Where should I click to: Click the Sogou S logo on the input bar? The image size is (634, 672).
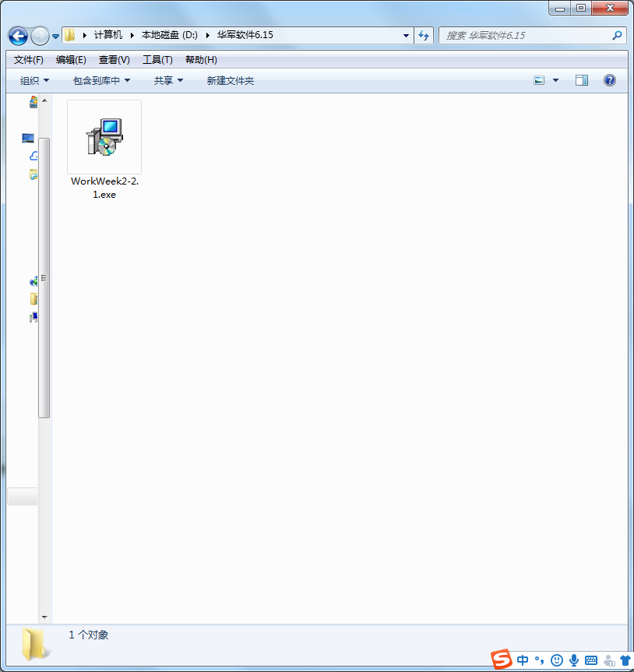point(502,659)
